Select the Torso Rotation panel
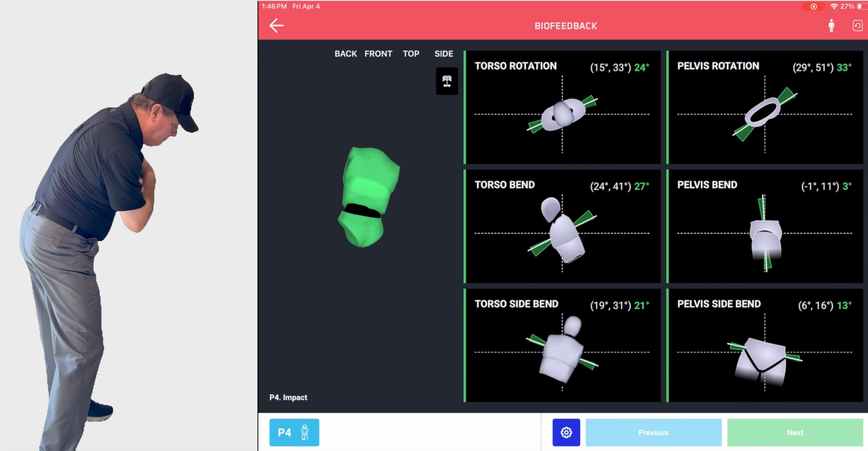Viewport: 868px width, 451px height. (x=562, y=107)
